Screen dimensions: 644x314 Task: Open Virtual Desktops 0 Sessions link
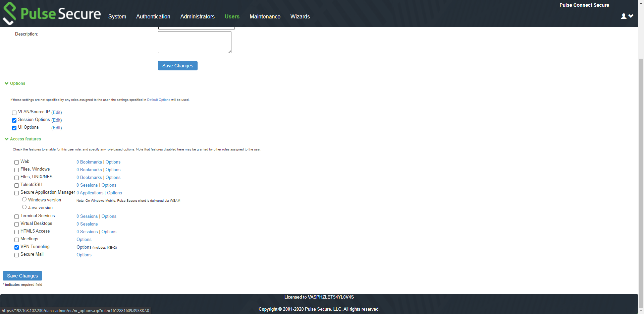point(87,224)
